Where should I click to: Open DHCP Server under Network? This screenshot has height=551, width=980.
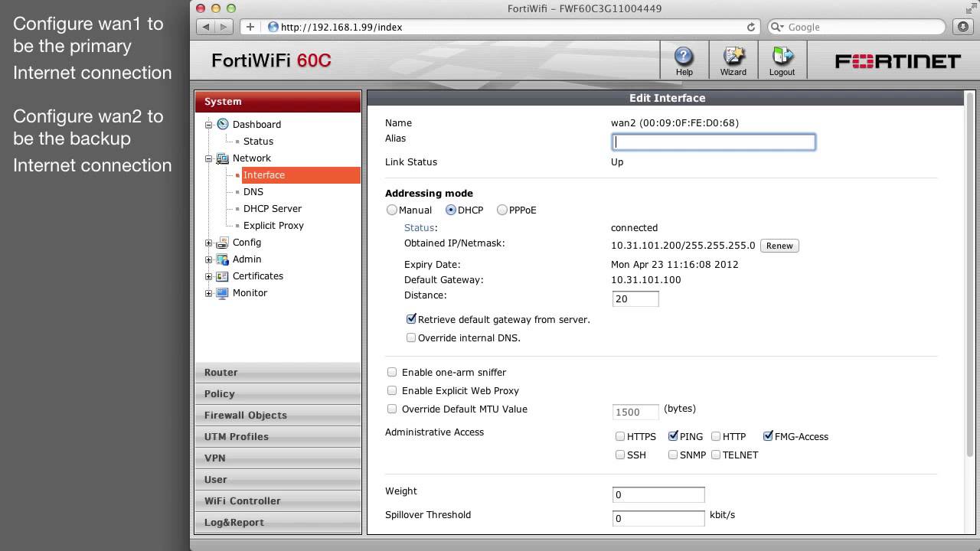point(273,208)
